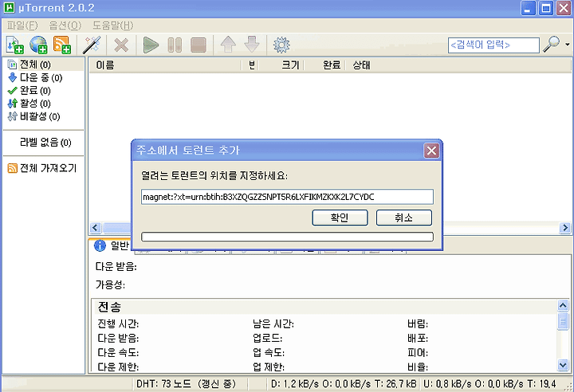
Task: Click the Stop torrent toolbar icon
Action: click(x=199, y=45)
